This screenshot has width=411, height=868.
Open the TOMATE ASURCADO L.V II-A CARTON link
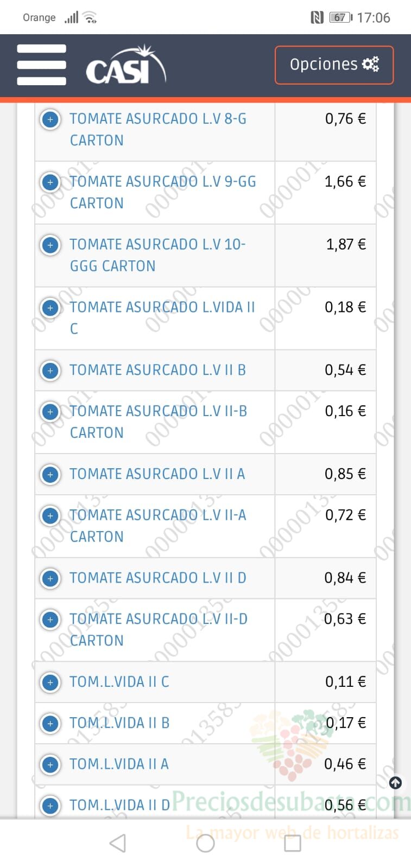(x=158, y=526)
